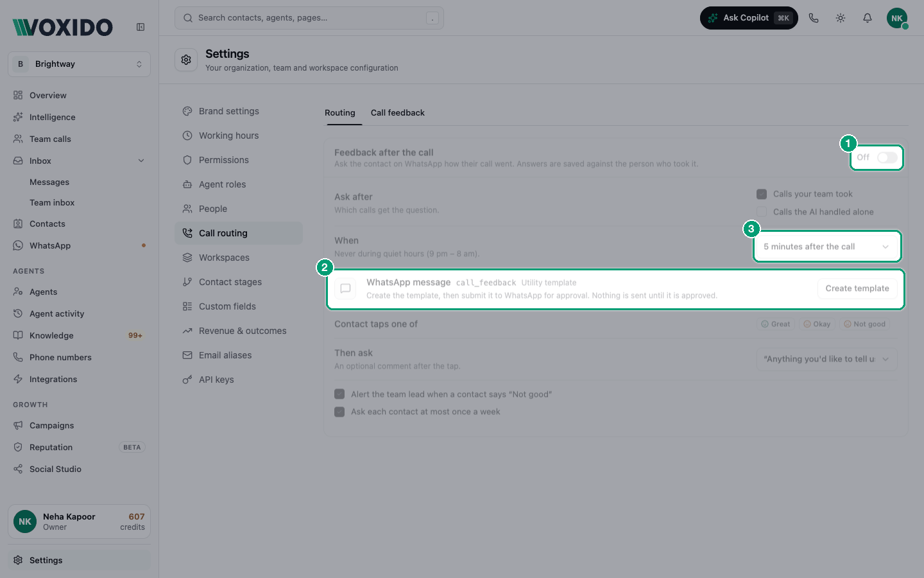Focus the Search contacts, agents, pages field
This screenshot has height=578, width=924.
pos(309,18)
